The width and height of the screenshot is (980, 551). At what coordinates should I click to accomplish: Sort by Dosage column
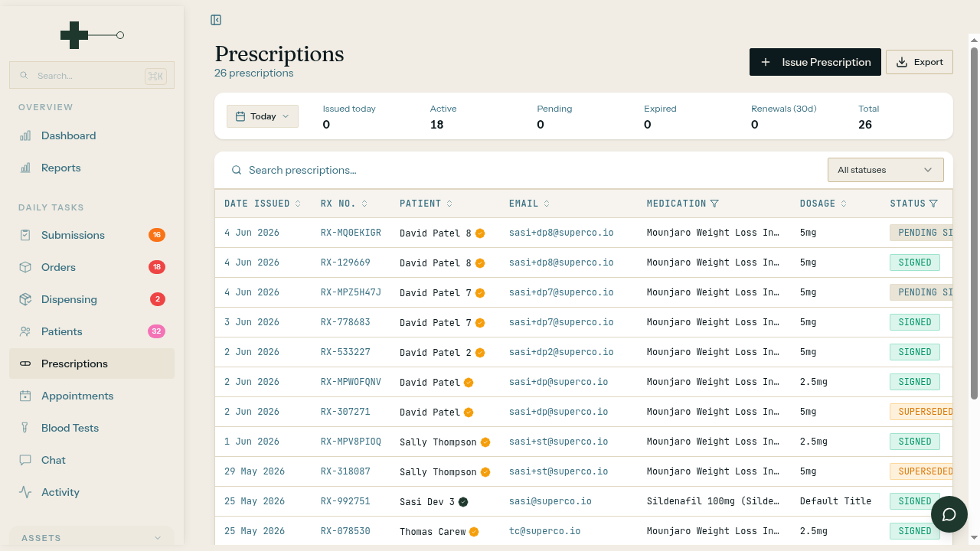pos(823,204)
